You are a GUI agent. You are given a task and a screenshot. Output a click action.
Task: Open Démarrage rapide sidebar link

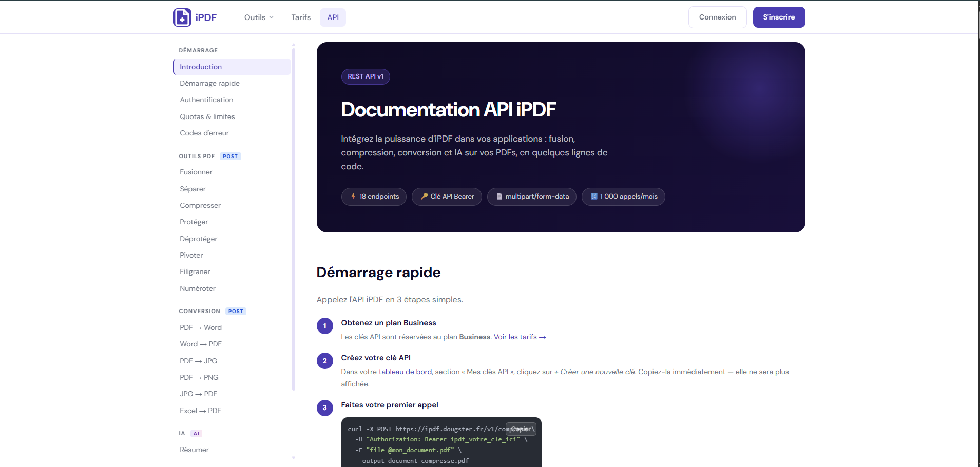(209, 83)
